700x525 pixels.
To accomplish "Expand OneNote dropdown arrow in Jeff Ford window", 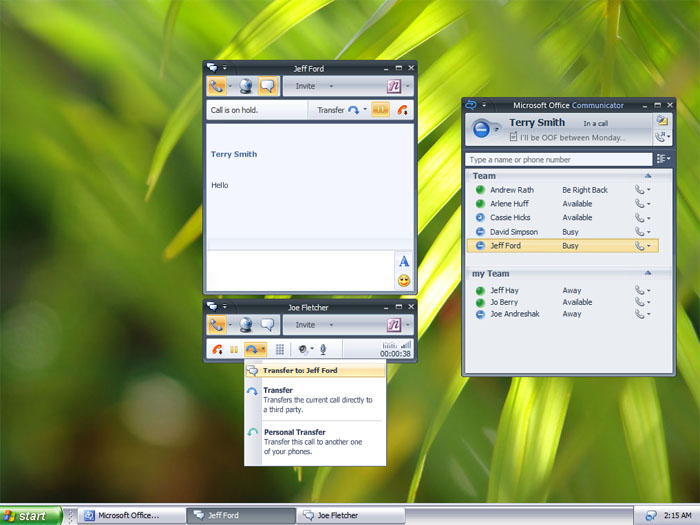I will tap(407, 86).
